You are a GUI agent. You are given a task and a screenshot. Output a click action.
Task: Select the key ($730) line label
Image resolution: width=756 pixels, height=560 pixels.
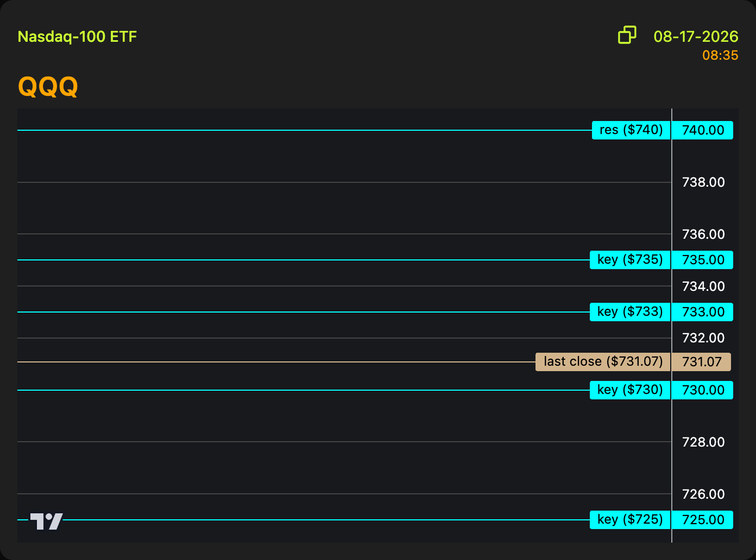630,390
